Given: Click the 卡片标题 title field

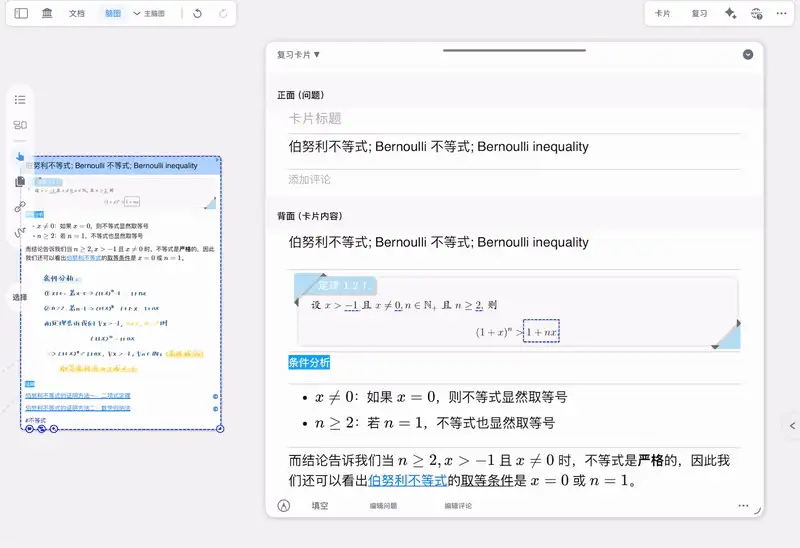Looking at the screenshot, I should point(514,118).
